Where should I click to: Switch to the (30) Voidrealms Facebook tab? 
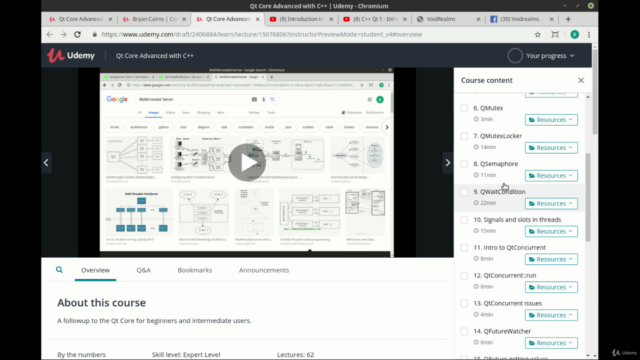[522, 19]
